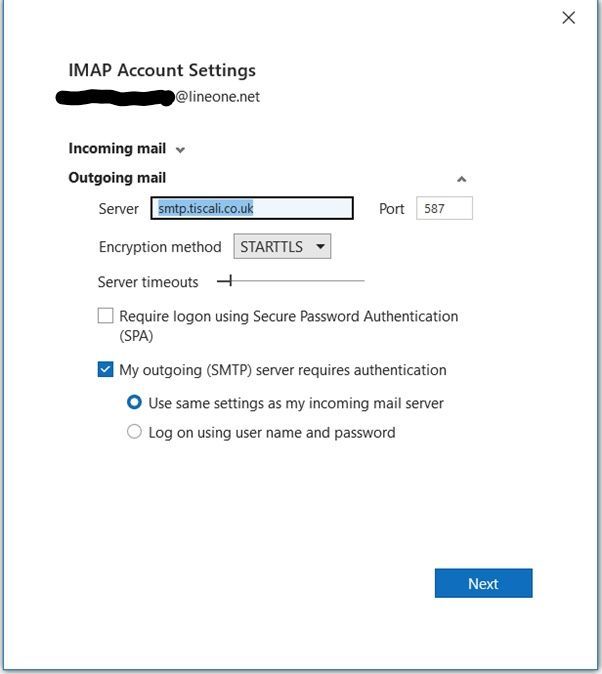Open the STARTTLS encryption method dropdown
This screenshot has width=602, height=674.
(282, 246)
